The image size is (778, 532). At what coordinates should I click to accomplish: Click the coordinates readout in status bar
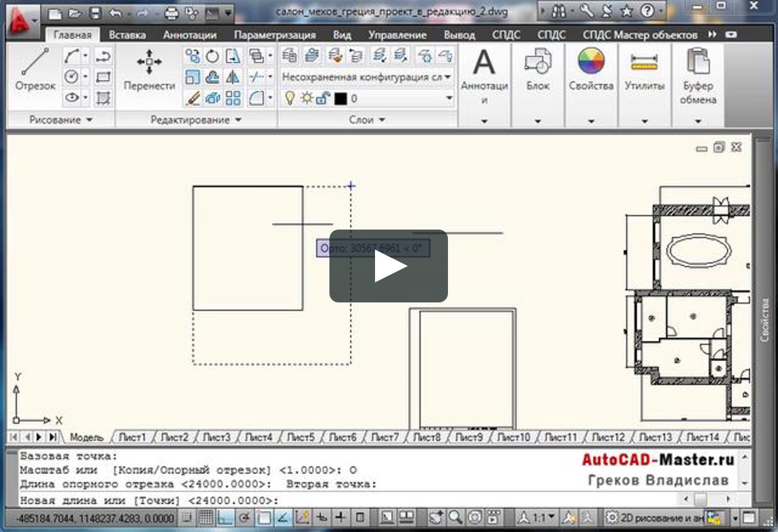point(96,519)
